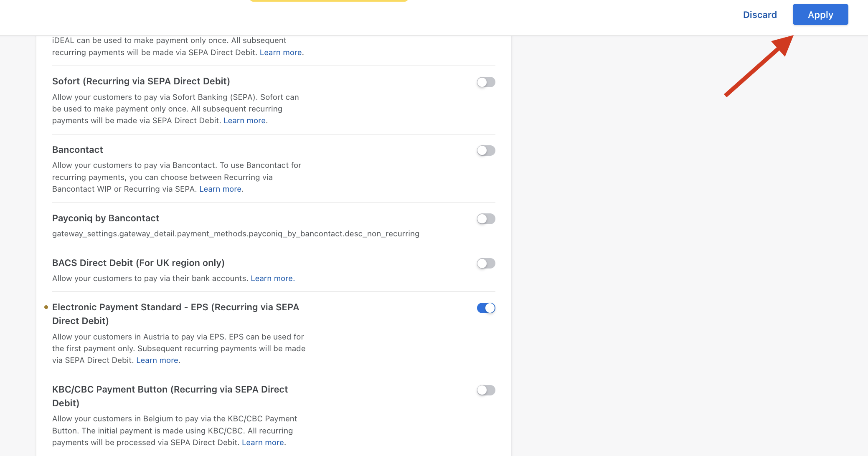
Task: Open KBC/CBC Learn more link
Action: [263, 443]
